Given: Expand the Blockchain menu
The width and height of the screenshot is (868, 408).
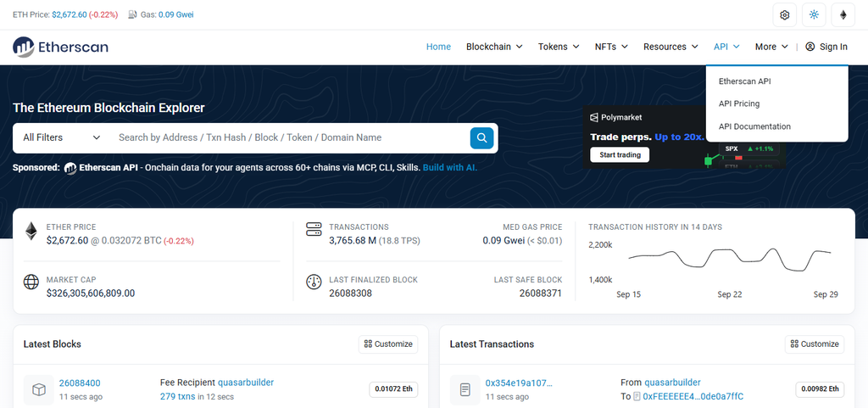Looking at the screenshot, I should tap(494, 47).
